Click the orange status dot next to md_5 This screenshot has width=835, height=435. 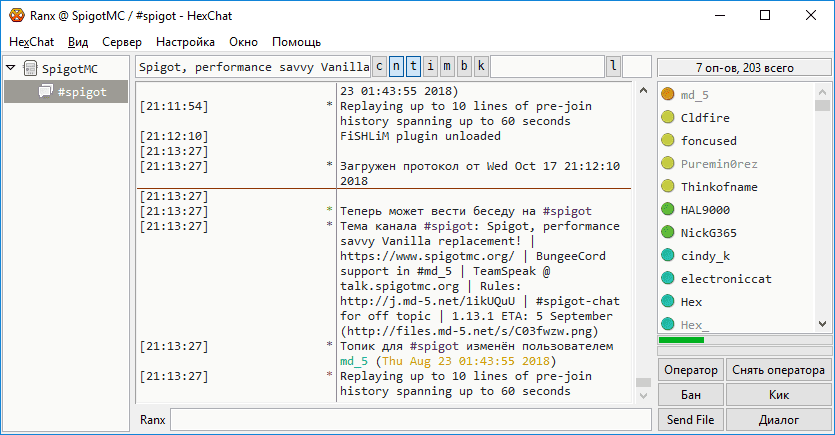(668, 95)
